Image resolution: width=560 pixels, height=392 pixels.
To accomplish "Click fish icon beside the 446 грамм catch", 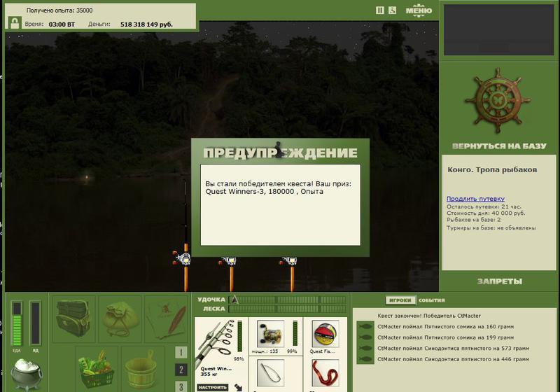I will 365,359.
